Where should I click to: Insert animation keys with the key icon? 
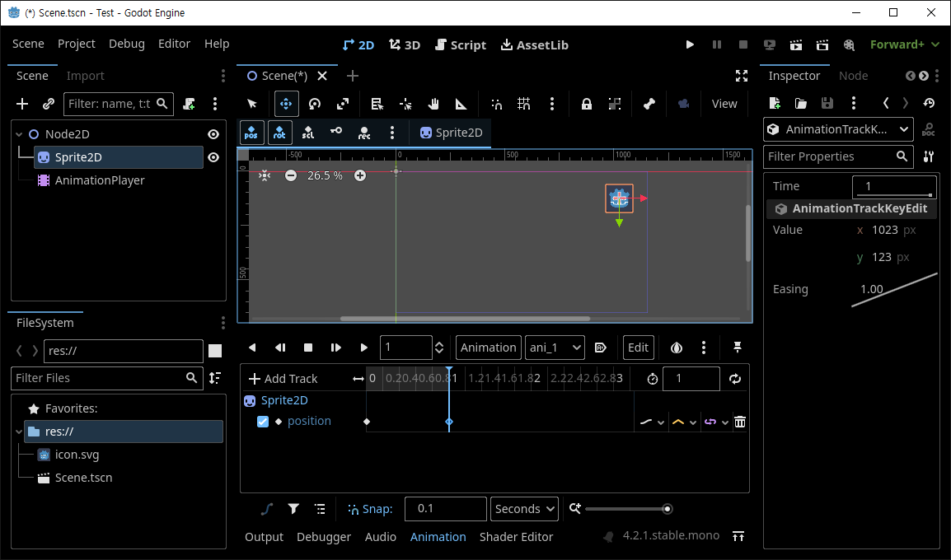[x=336, y=132]
